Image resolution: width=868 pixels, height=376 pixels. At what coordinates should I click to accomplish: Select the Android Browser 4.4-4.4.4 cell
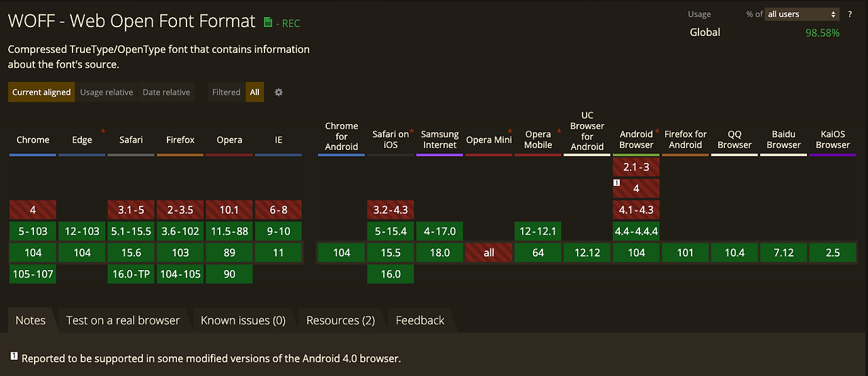click(x=636, y=231)
